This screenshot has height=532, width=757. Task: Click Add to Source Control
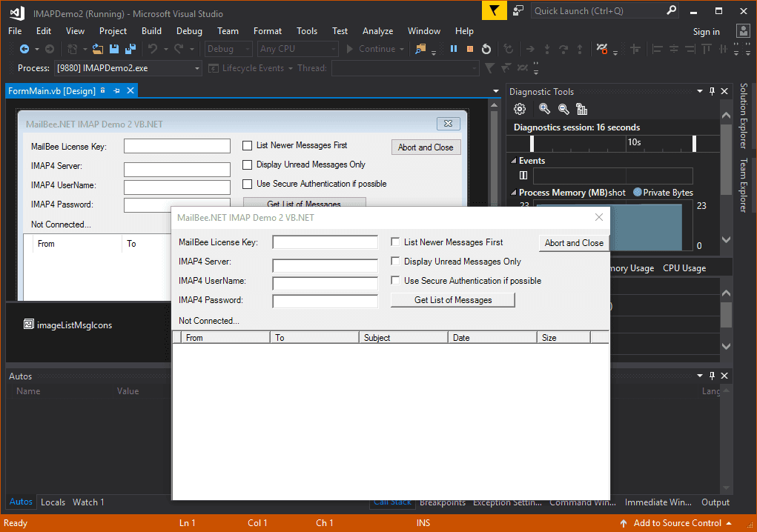coord(678,523)
